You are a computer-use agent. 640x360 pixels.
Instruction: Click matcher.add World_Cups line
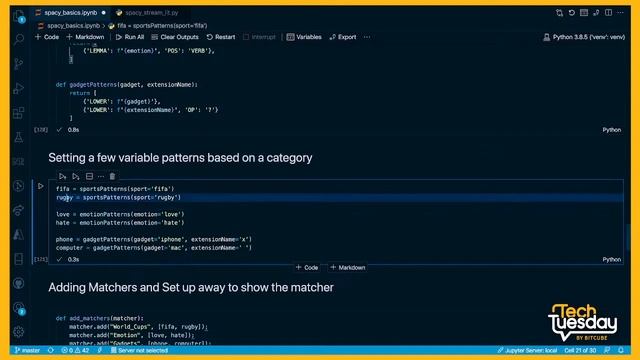pyautogui.click(x=138, y=327)
